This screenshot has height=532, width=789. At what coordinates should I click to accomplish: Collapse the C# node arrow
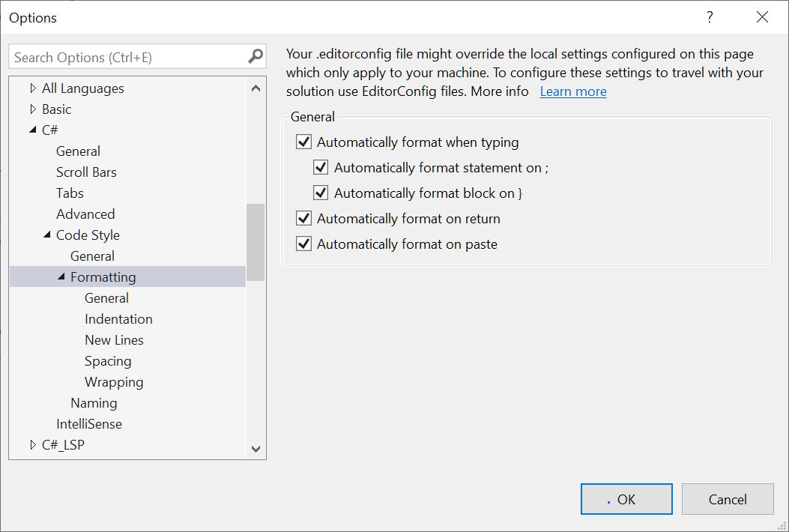pyautogui.click(x=33, y=130)
